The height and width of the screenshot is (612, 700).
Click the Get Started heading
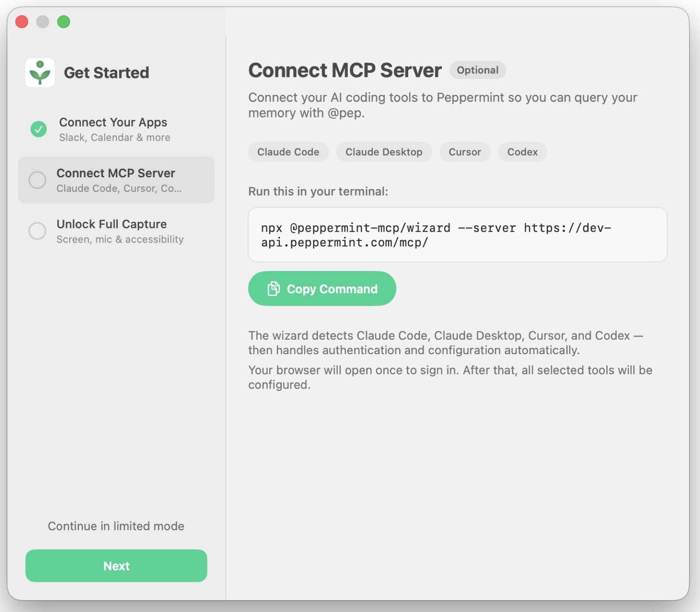[106, 73]
